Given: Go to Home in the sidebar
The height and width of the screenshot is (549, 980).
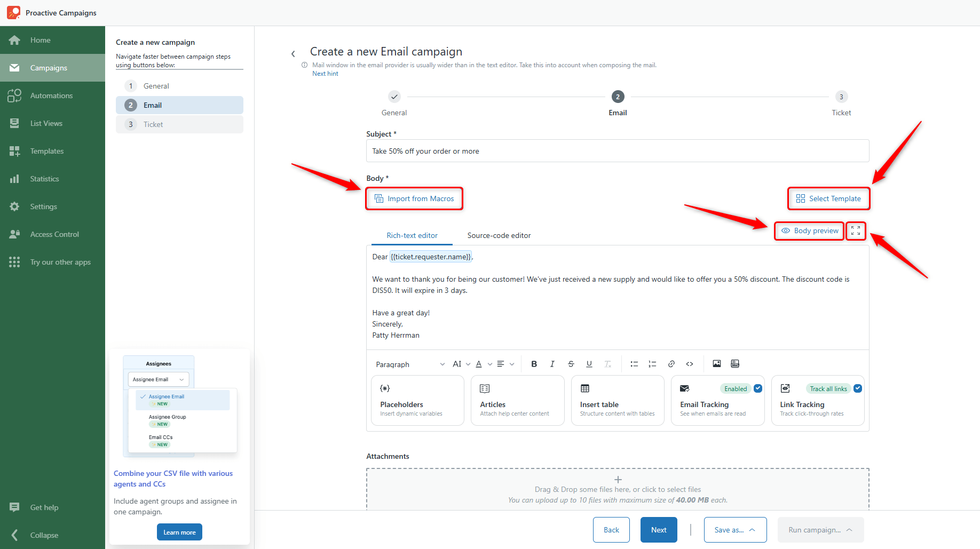Looking at the screenshot, I should point(52,40).
